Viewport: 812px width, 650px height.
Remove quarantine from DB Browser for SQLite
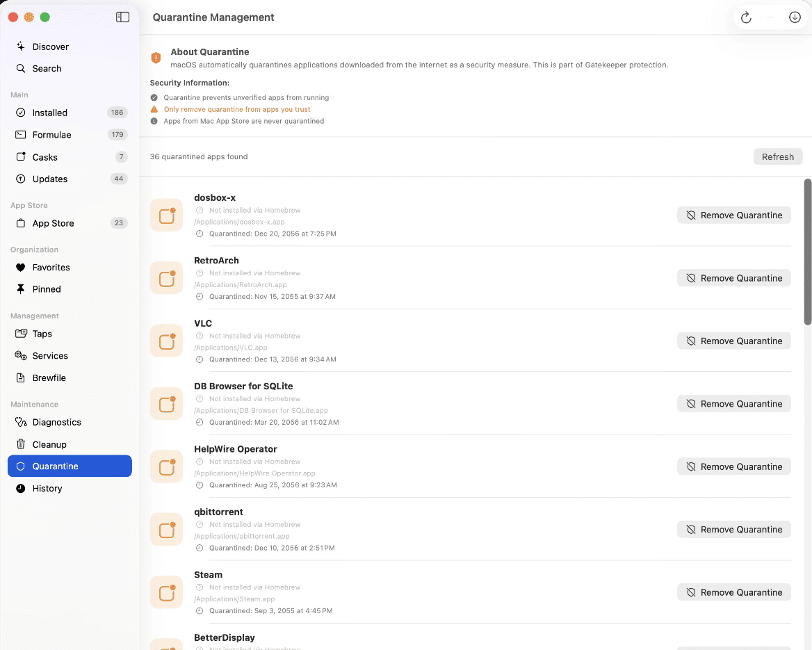tap(733, 404)
